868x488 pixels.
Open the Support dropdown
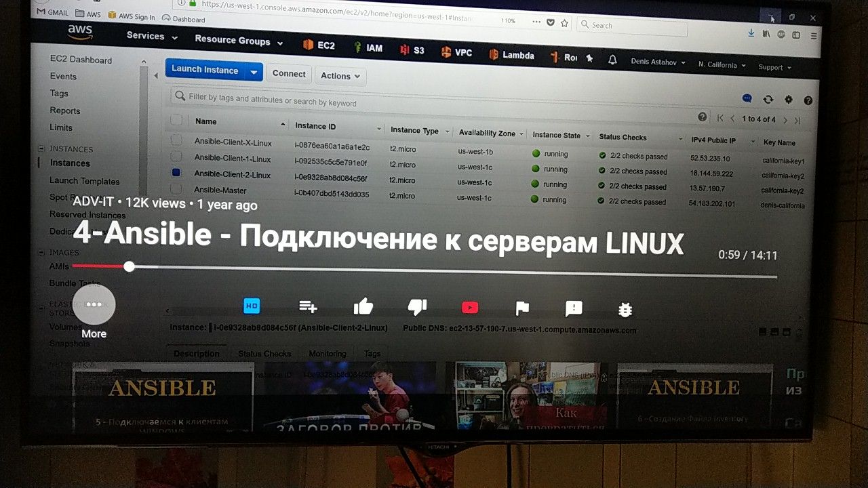(x=774, y=67)
